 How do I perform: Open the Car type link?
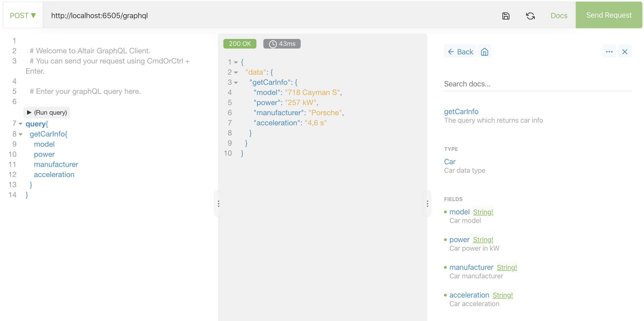pos(450,162)
